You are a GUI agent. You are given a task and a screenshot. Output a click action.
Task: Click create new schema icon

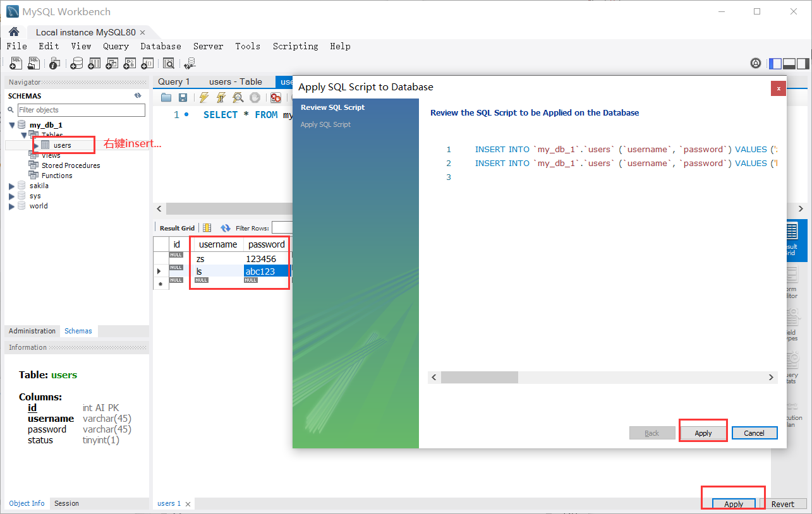click(x=76, y=63)
